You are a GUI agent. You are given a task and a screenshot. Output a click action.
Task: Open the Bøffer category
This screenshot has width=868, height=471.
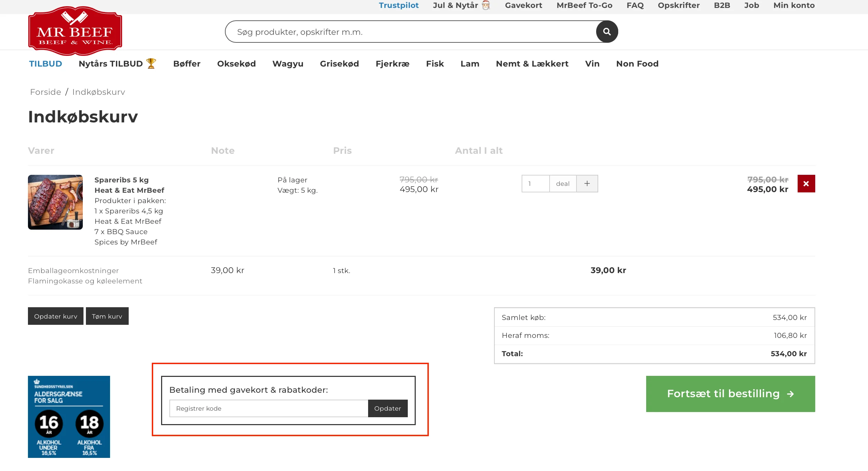(187, 64)
